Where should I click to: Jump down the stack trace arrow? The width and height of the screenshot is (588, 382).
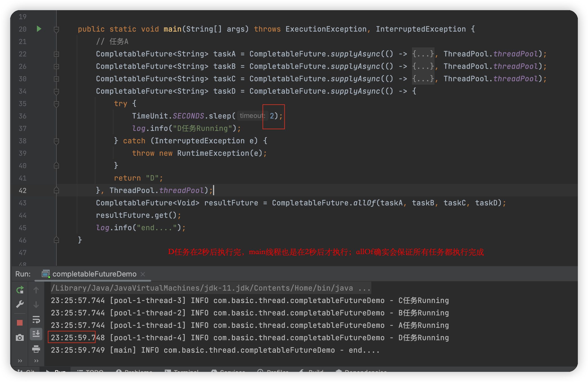36,305
